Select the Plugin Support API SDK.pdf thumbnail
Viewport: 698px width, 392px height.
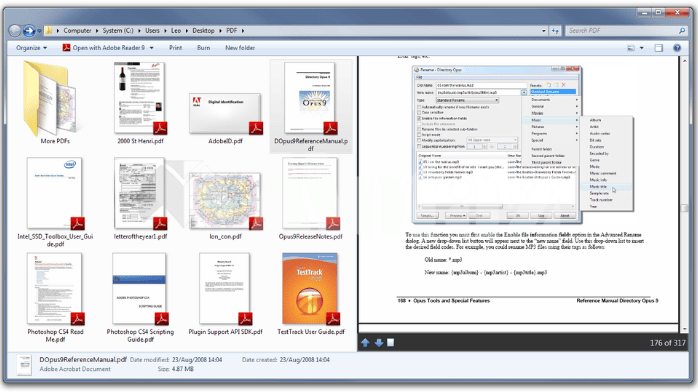225,289
